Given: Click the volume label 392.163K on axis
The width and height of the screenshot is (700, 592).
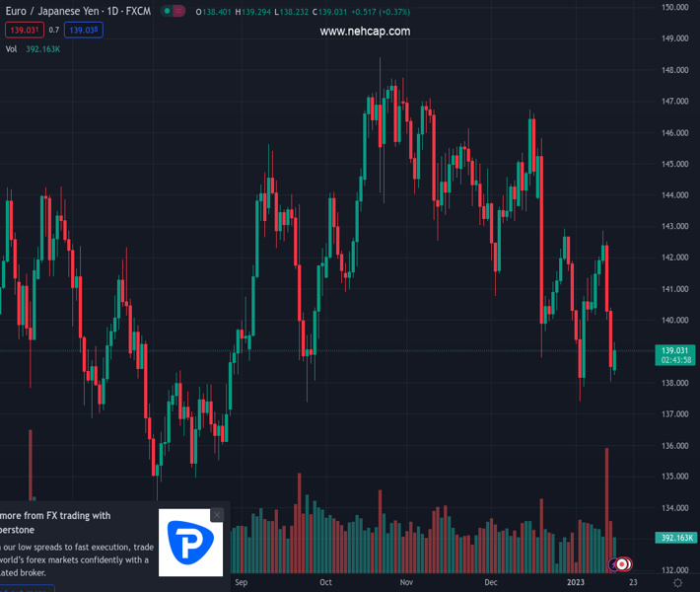Looking at the screenshot, I should click(676, 538).
